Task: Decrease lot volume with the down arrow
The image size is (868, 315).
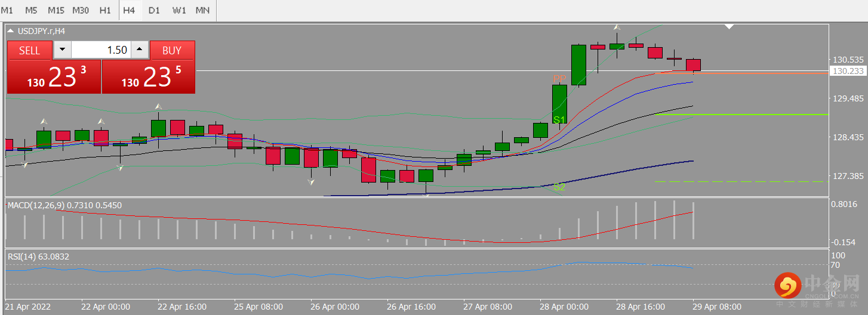Action: pos(63,50)
